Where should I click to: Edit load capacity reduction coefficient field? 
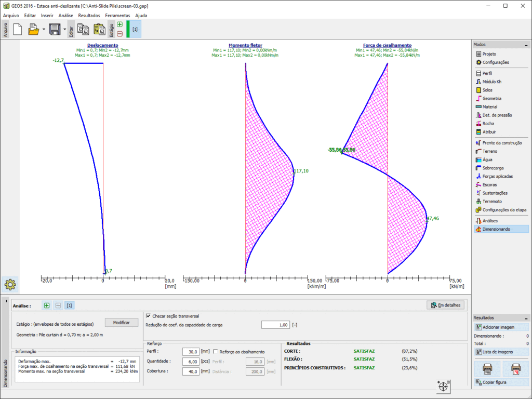pyautogui.click(x=275, y=325)
